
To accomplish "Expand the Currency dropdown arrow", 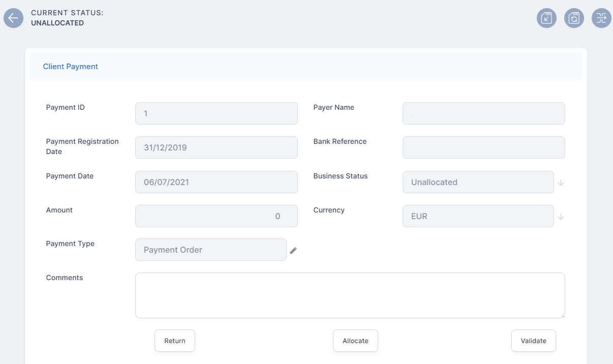I will pyautogui.click(x=561, y=217).
